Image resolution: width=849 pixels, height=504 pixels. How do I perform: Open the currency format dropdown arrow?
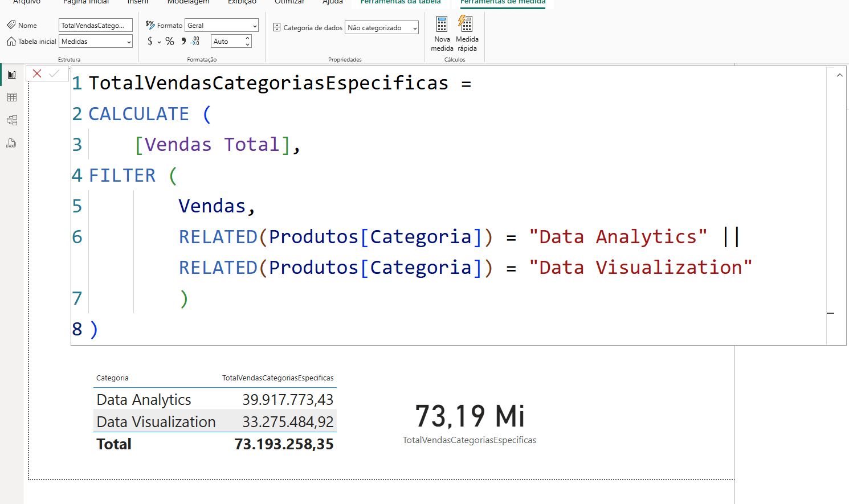tap(160, 42)
